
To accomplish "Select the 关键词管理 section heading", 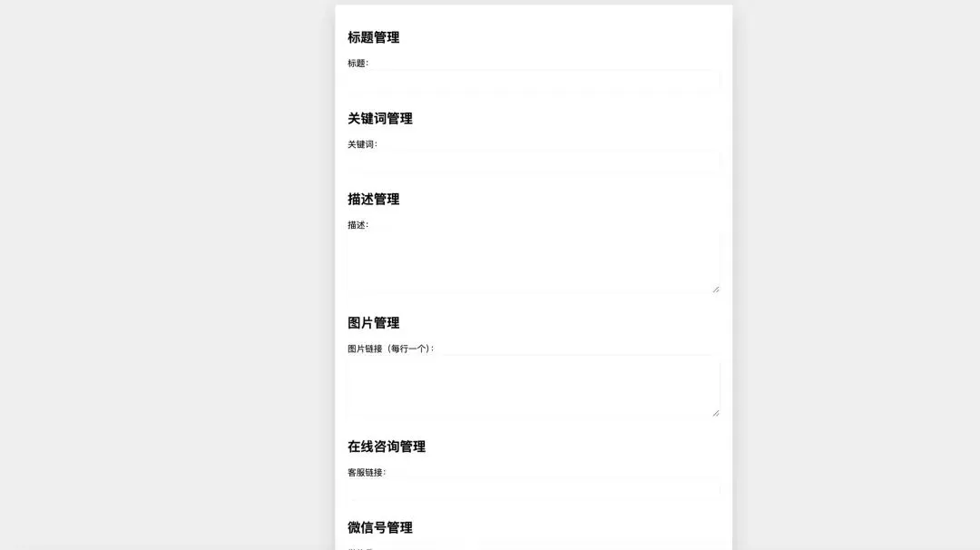I will pyautogui.click(x=380, y=119).
